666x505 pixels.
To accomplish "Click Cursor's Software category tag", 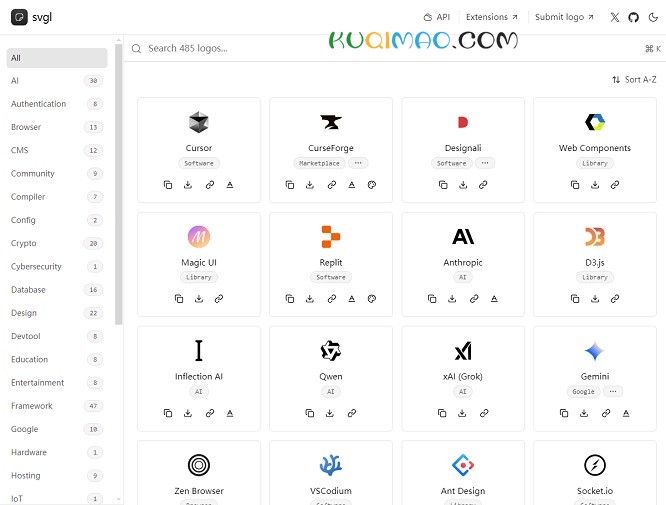I will tap(199, 163).
